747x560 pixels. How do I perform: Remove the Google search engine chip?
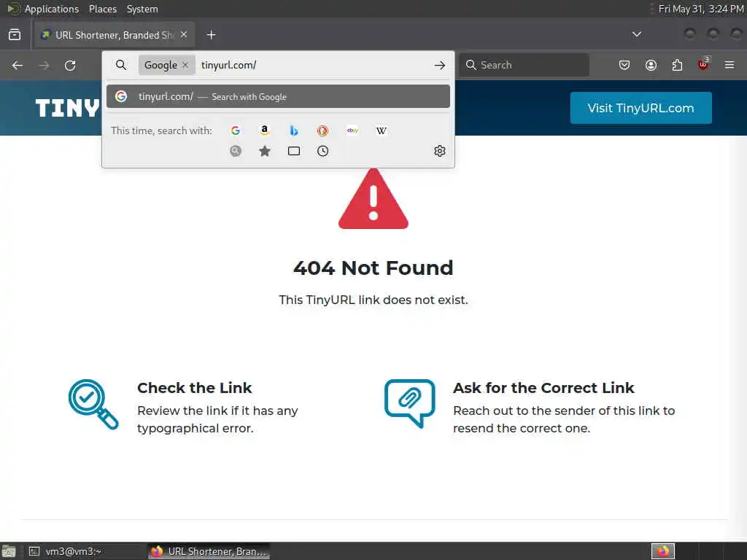point(185,65)
